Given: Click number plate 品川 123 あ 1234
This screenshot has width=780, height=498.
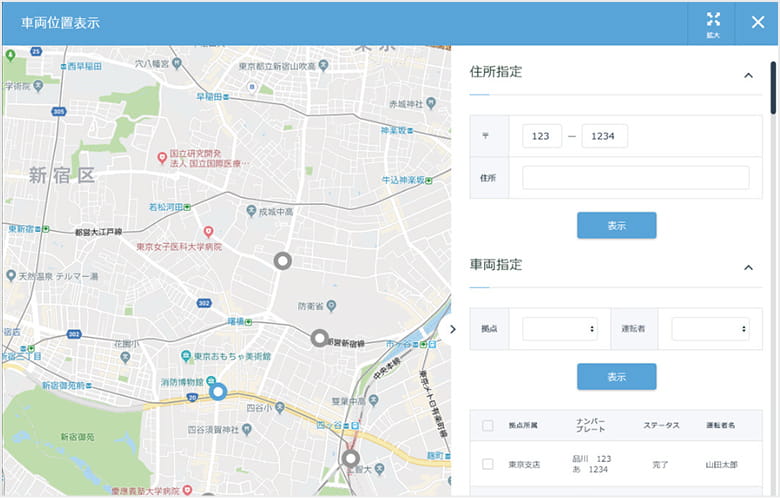Looking at the screenshot, I should point(591,464).
